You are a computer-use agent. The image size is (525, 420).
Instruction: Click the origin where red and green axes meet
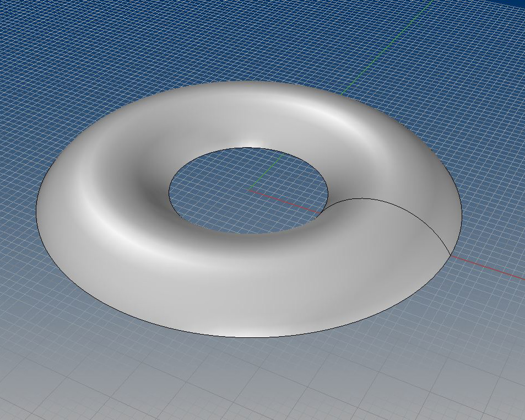[249, 190]
